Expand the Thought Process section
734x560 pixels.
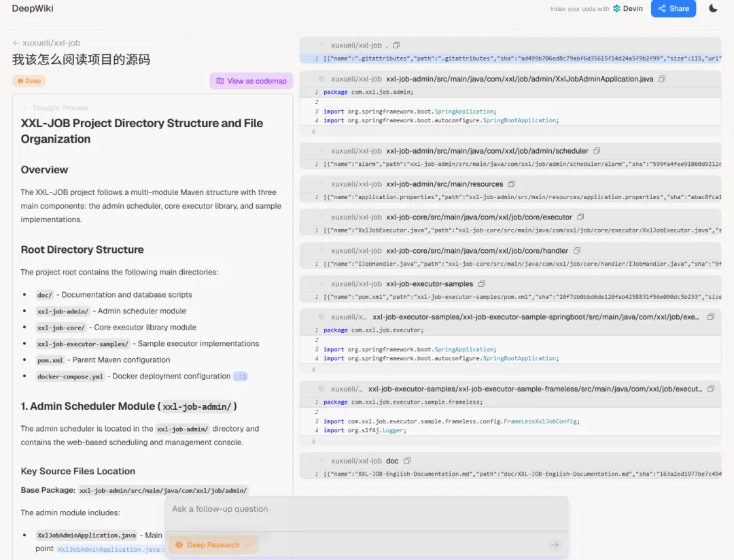(x=56, y=107)
